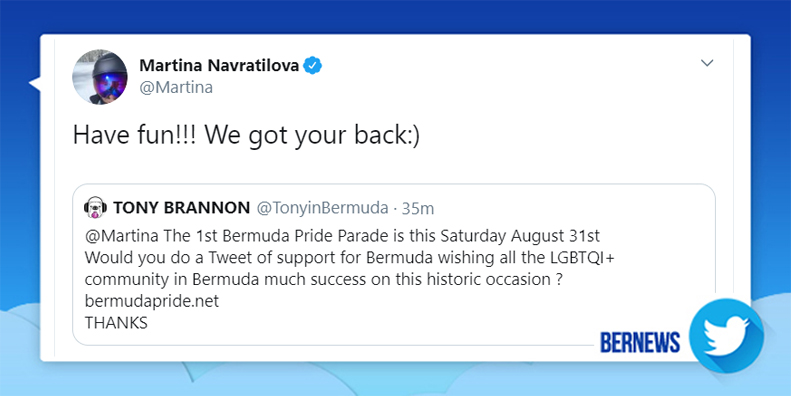791x396 pixels.
Task: Open the 35m timestamp link
Action: 418,208
